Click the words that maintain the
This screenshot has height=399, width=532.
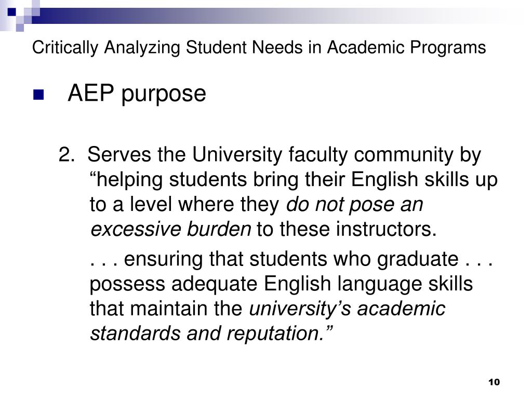click(166, 309)
